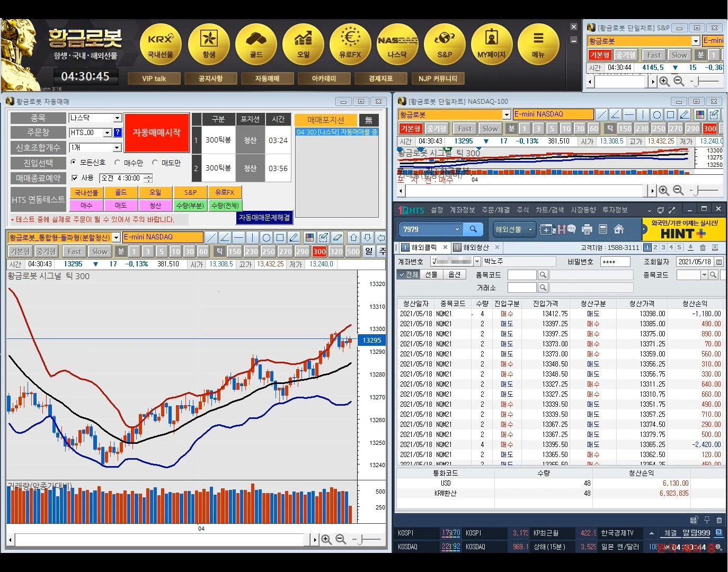Click the home icon in 1QHTS toolbar
Image resolution: width=728 pixels, height=572 pixels.
click(619, 229)
